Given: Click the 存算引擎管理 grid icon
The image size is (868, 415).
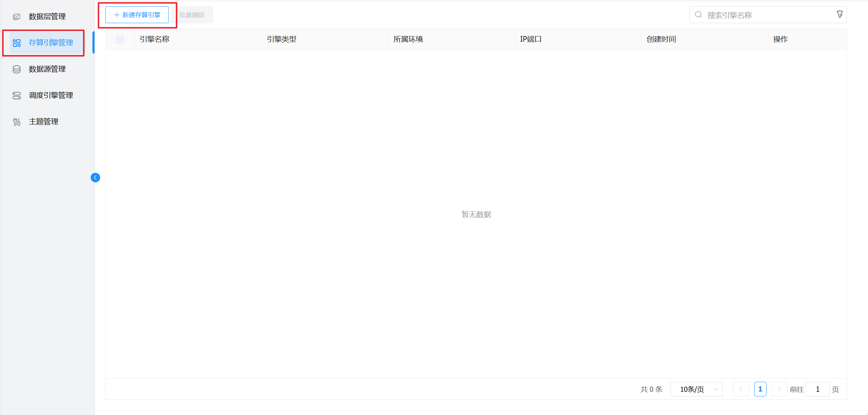Looking at the screenshot, I should [x=16, y=43].
